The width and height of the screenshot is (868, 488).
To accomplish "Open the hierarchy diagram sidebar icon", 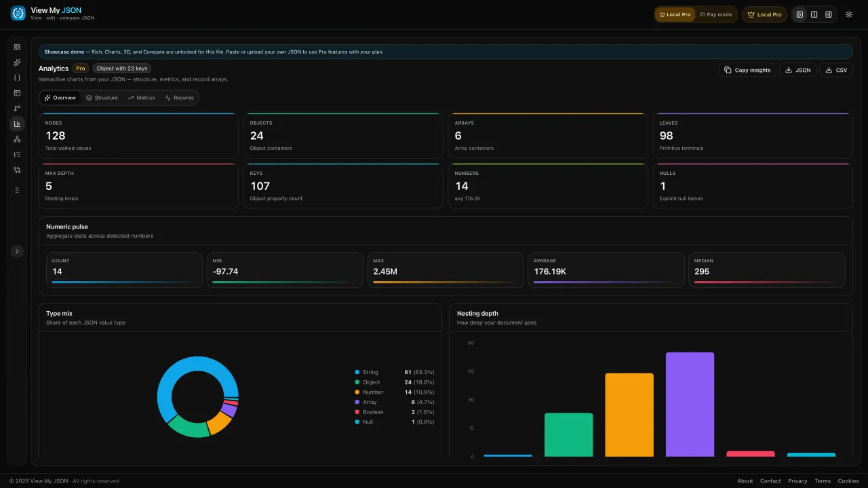I will click(17, 139).
